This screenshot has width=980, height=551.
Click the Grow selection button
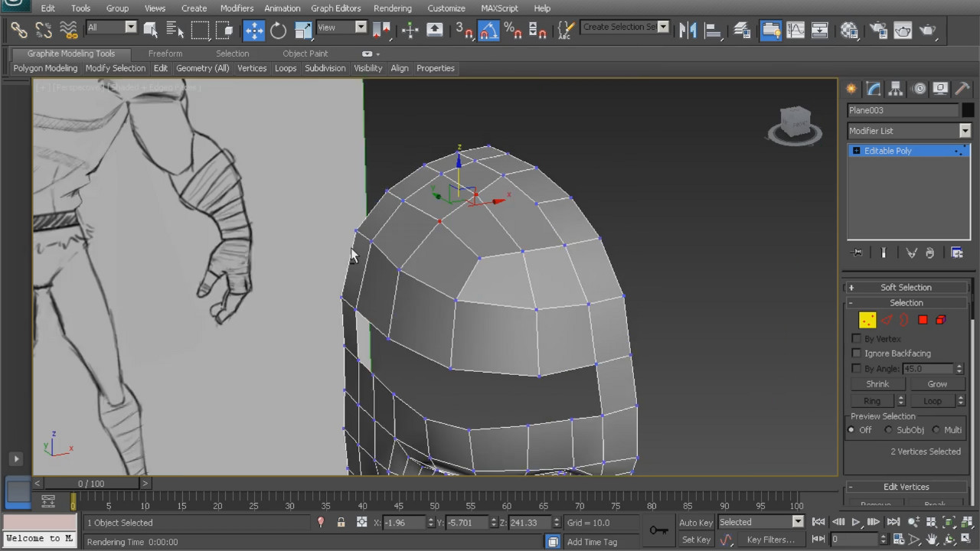[x=937, y=384]
